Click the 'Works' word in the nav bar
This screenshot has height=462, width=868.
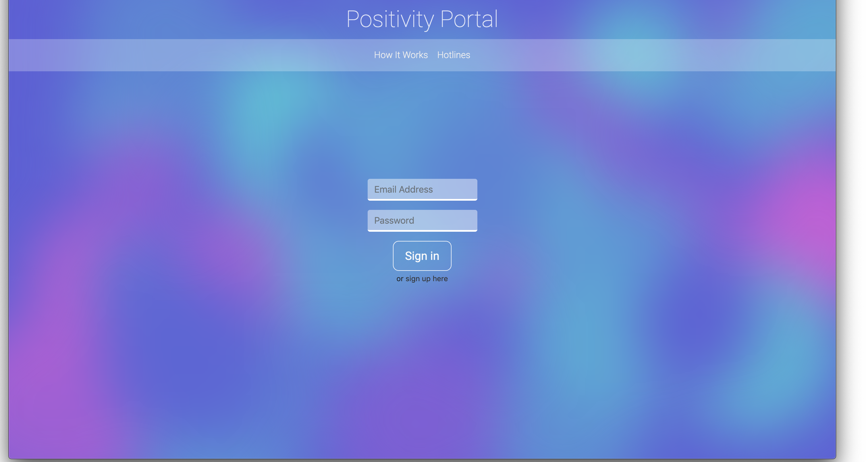415,55
